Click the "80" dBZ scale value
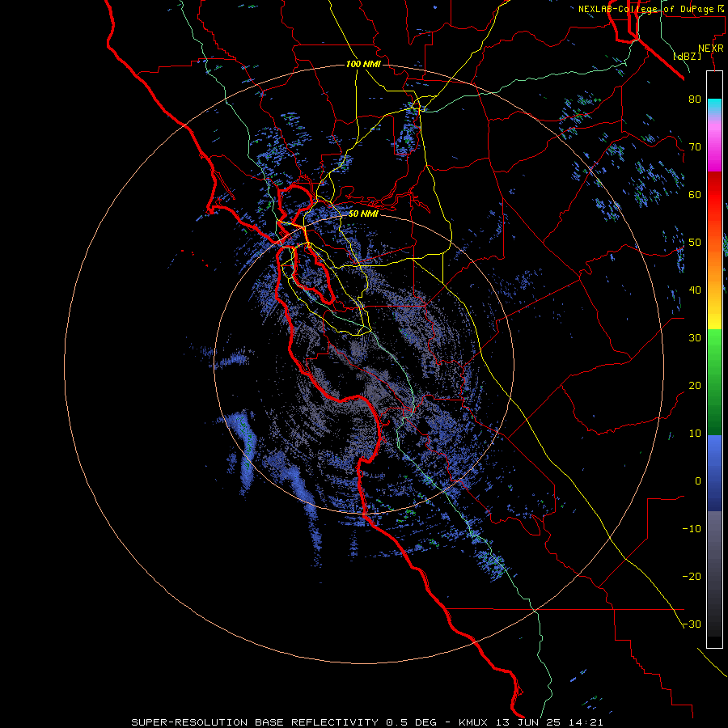This screenshot has width=728, height=728. click(x=695, y=99)
